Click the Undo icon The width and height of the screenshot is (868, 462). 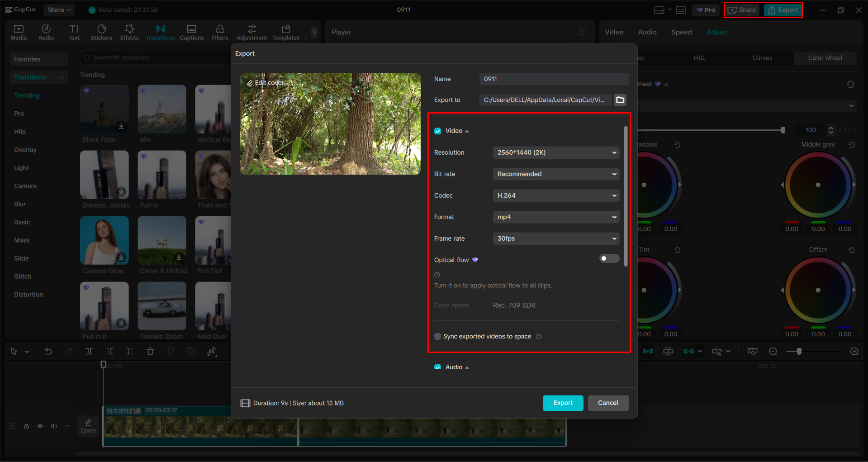[x=48, y=351]
